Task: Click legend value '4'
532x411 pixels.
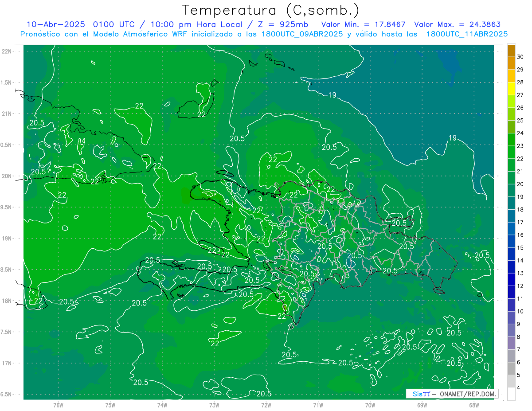Action: point(519,388)
